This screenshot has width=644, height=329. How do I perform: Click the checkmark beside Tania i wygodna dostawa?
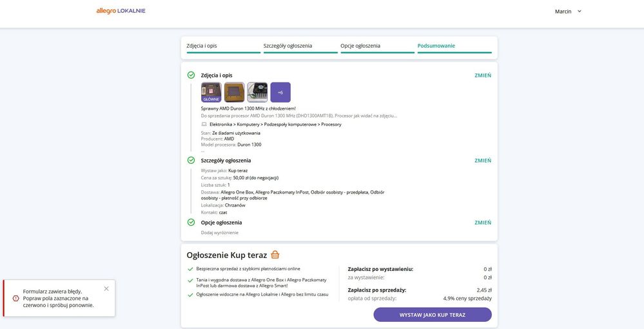[x=190, y=280]
